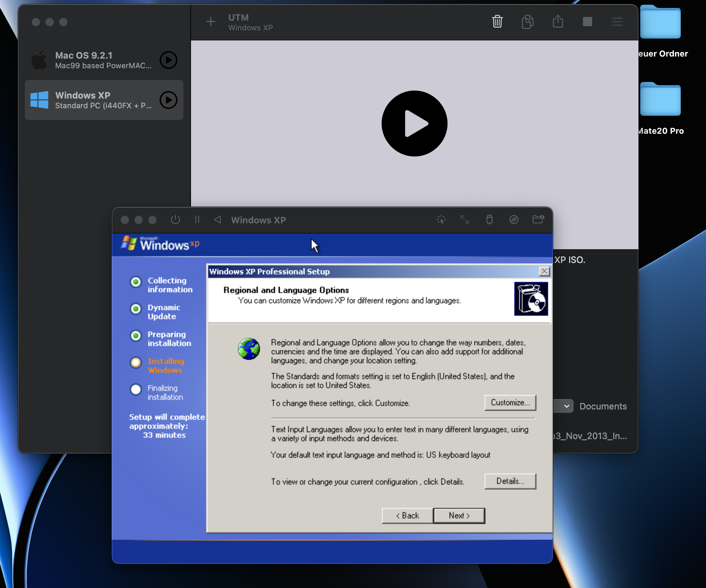Clone VM with the duplicate icon
Image resolution: width=706 pixels, height=588 pixels.
527,22
